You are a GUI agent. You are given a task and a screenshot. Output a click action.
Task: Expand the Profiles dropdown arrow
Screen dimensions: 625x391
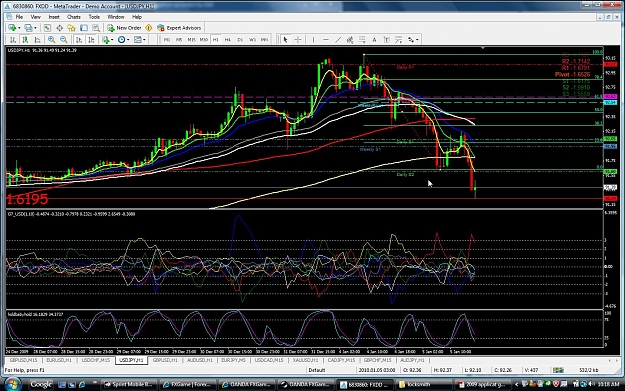click(x=35, y=28)
